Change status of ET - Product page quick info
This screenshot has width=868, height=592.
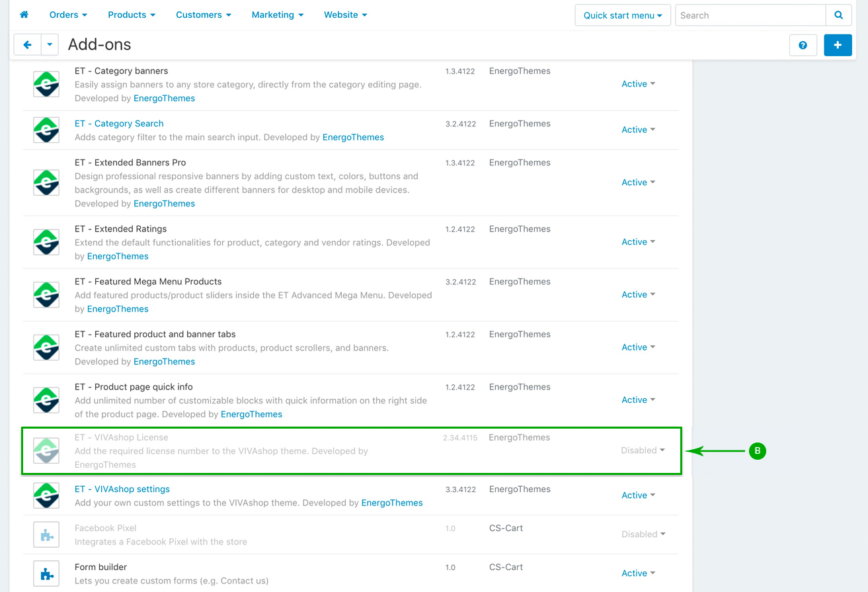point(639,400)
